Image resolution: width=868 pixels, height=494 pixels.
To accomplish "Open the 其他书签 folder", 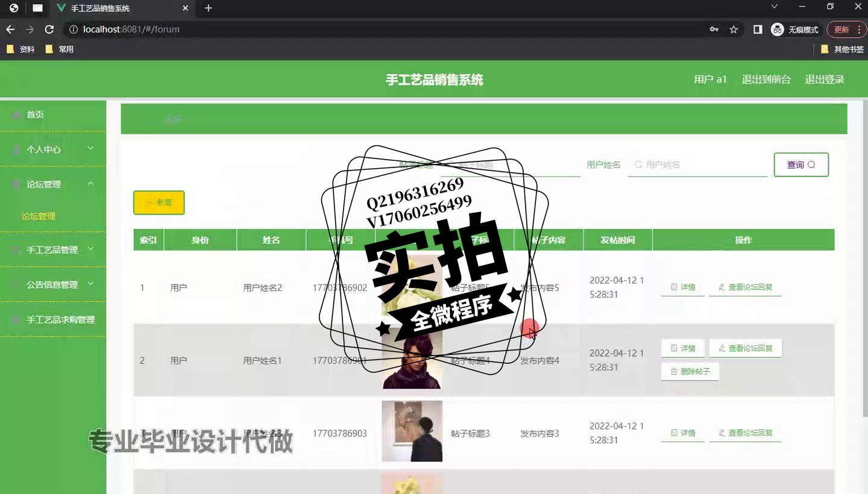I will coord(843,49).
